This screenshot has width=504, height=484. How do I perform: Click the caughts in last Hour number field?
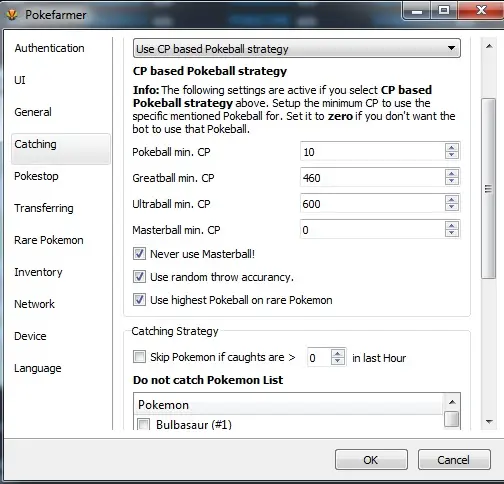pos(319,358)
